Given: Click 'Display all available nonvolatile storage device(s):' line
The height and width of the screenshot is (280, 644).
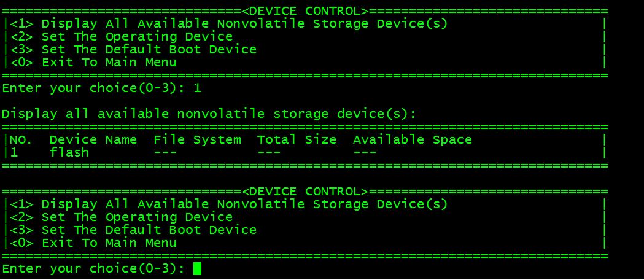Looking at the screenshot, I should coord(209,114).
